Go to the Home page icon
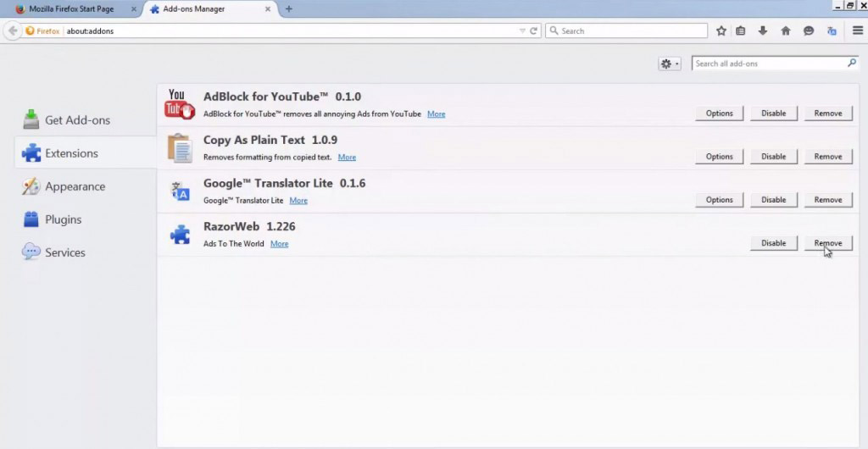This screenshot has width=868, height=449. 786,30
